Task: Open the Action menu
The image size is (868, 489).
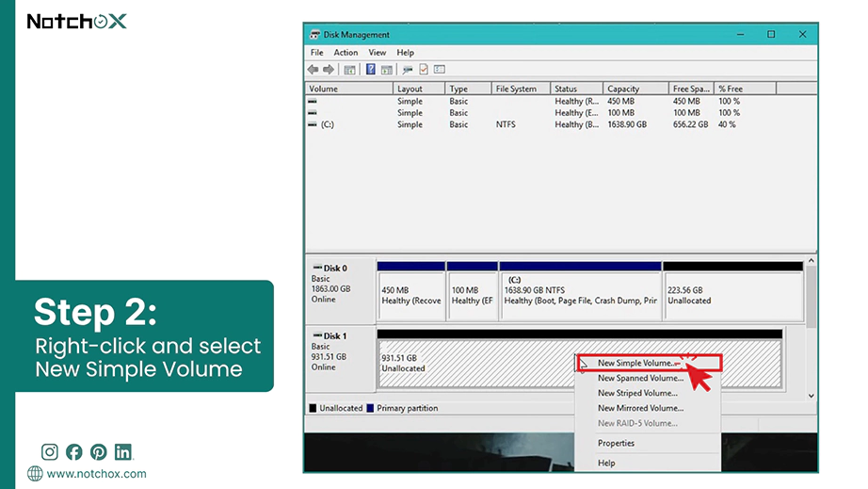Action: (x=346, y=53)
